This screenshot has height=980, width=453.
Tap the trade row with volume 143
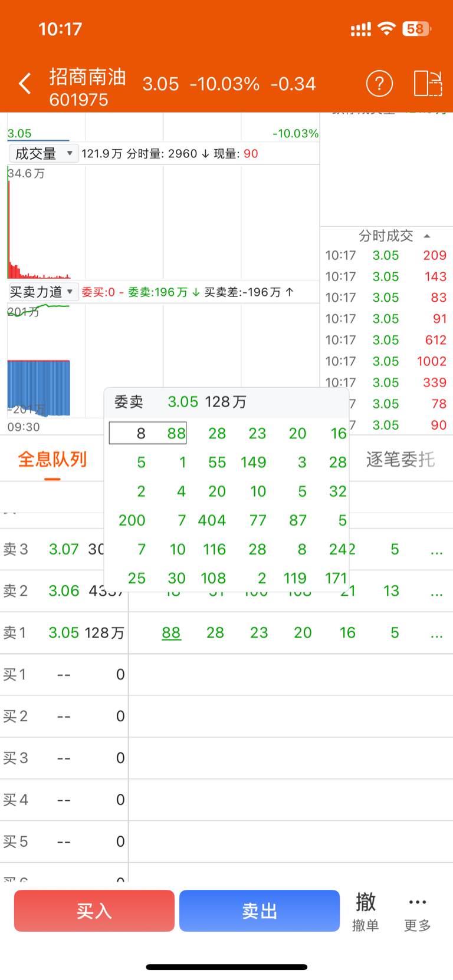pyautogui.click(x=386, y=276)
